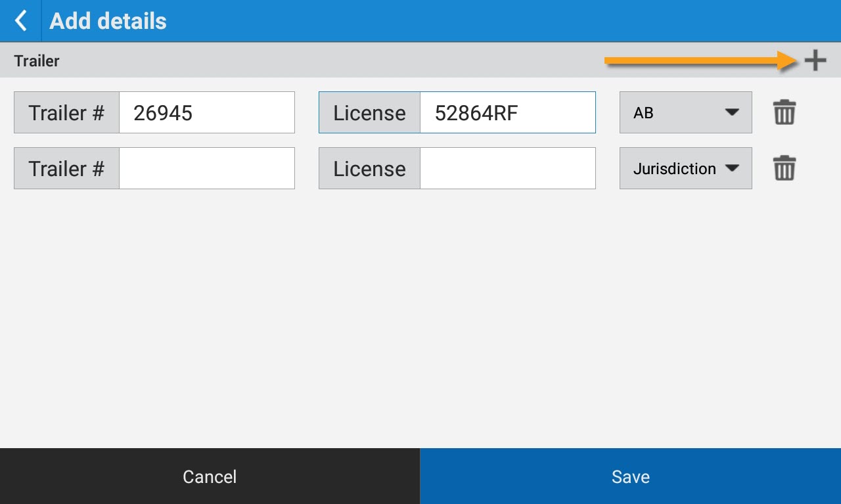Click the first row's Trailer # label
The image size is (841, 504).
coord(66,112)
